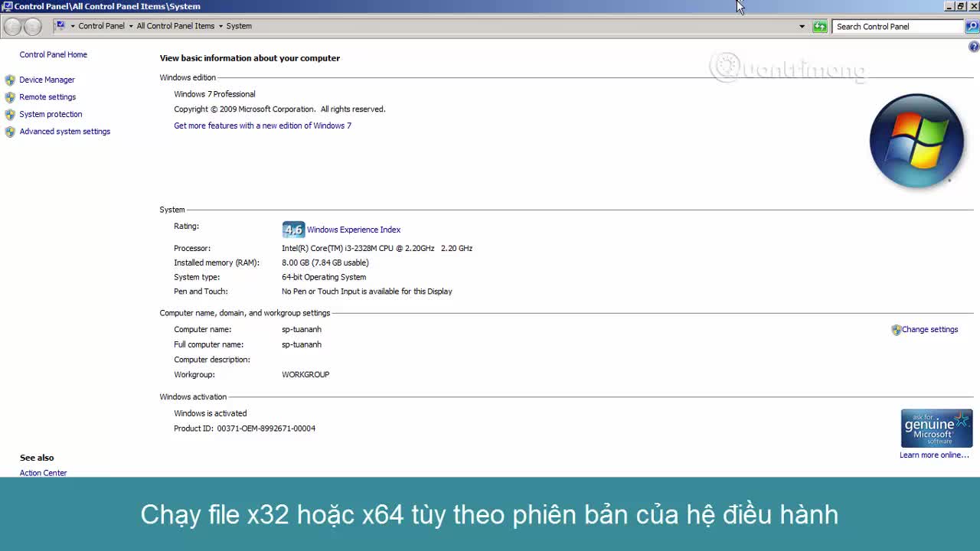Expand arrow before Control Panel breadcrumb
Image resolution: width=980 pixels, height=551 pixels.
(x=73, y=26)
